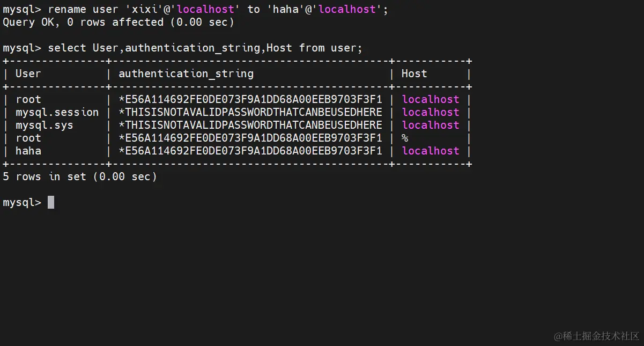The height and width of the screenshot is (346, 644).
Task: Click the root user cell with % host
Action: pyautogui.click(x=28, y=138)
